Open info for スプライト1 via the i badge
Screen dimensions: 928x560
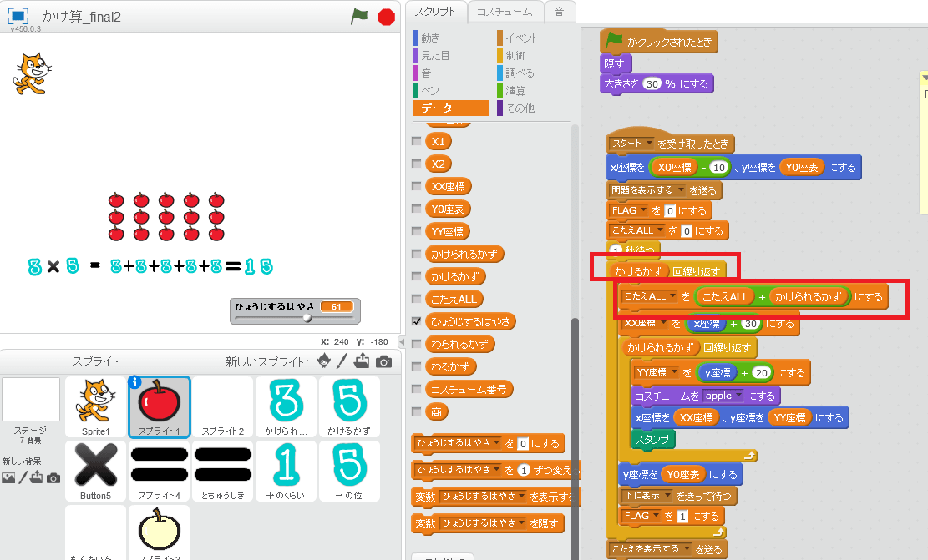134,382
